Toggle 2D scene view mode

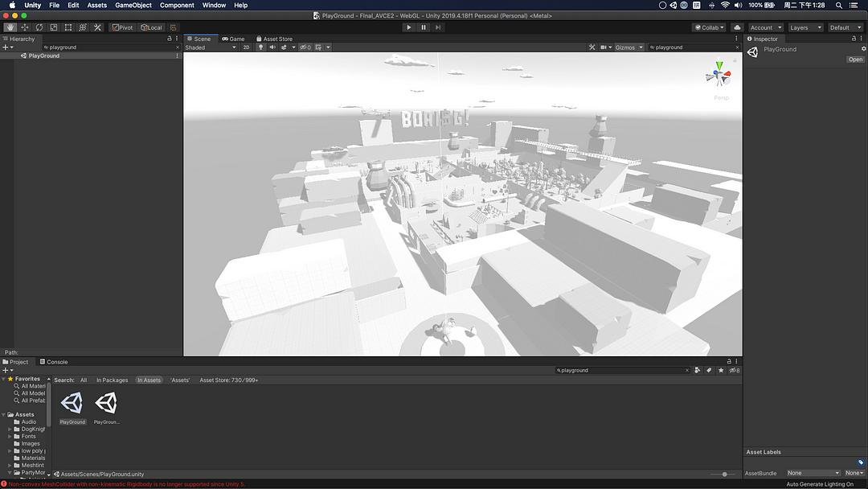point(247,47)
